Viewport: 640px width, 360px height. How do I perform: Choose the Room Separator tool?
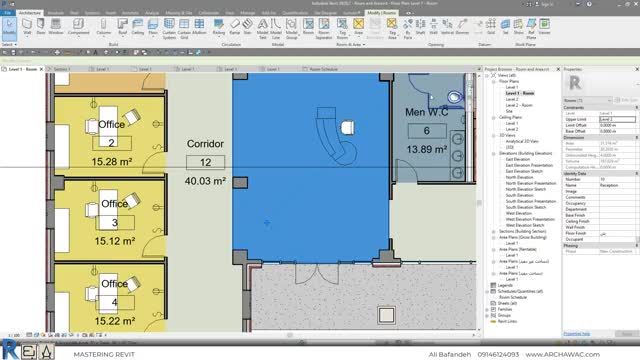324,29
